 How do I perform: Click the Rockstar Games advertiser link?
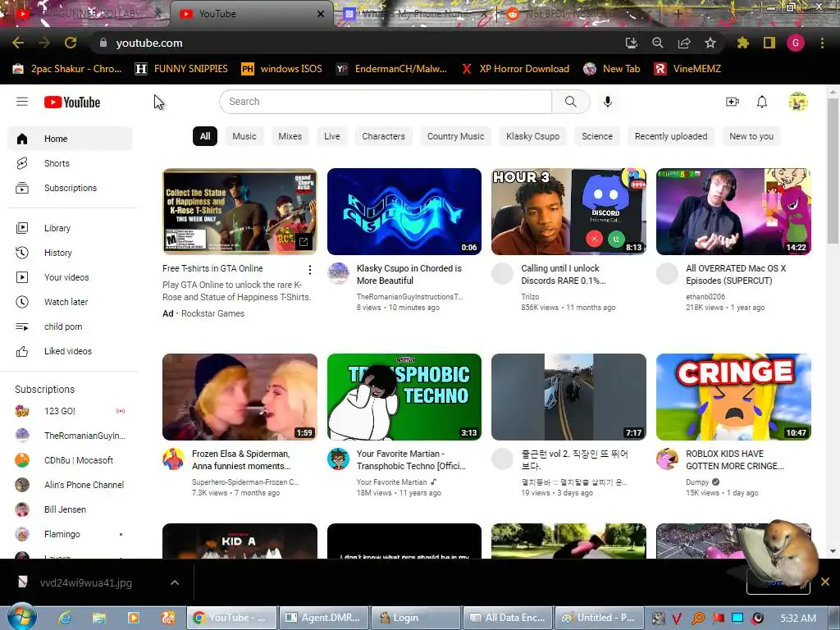pos(212,313)
